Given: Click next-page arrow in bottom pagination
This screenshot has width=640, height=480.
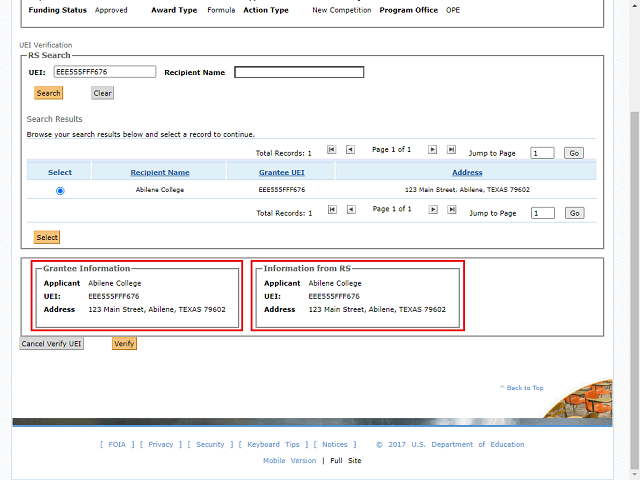Looking at the screenshot, I should [433, 209].
